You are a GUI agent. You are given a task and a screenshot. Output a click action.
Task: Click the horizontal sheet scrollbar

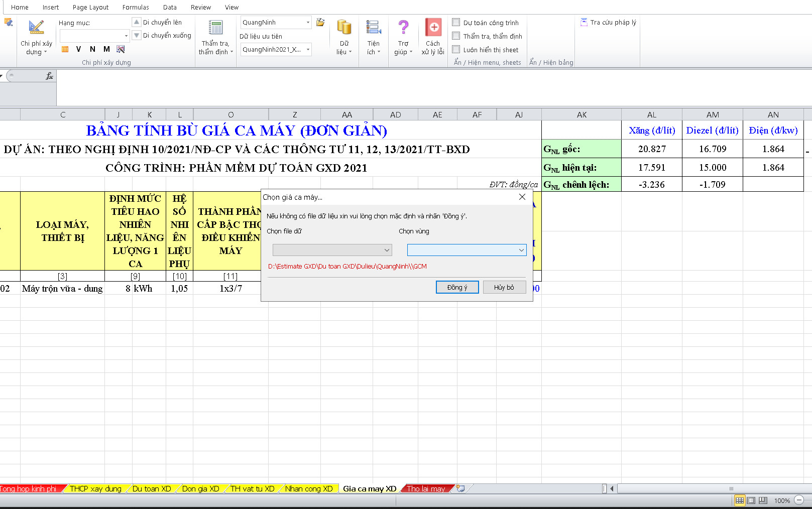click(713, 488)
